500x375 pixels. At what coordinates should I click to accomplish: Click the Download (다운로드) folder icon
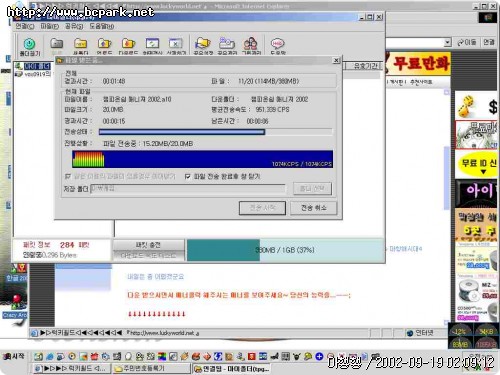(x=128, y=43)
